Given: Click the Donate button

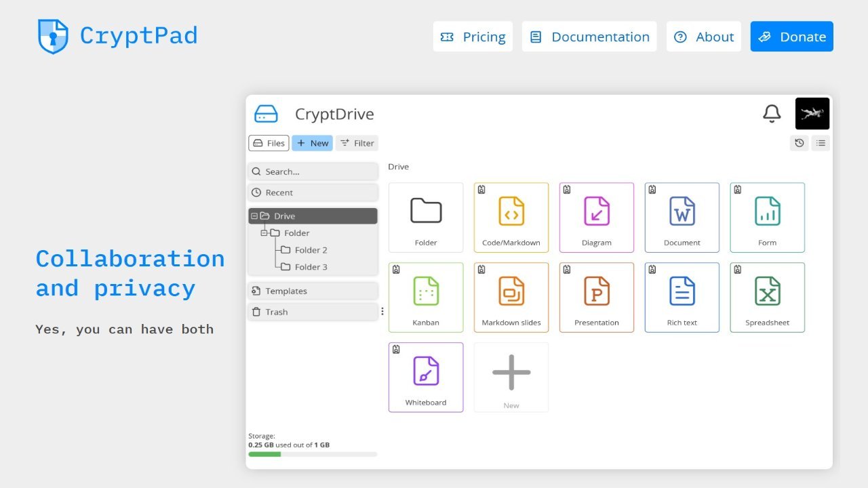Looking at the screenshot, I should tap(792, 37).
